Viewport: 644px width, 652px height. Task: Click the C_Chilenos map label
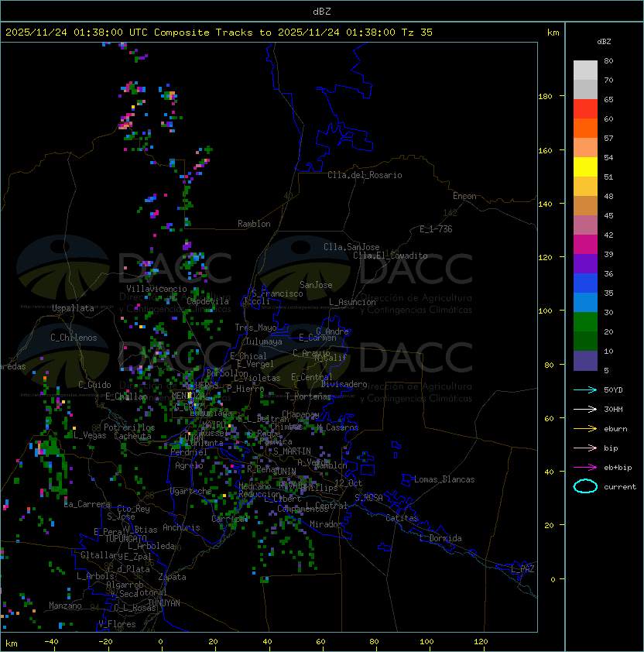point(74,338)
